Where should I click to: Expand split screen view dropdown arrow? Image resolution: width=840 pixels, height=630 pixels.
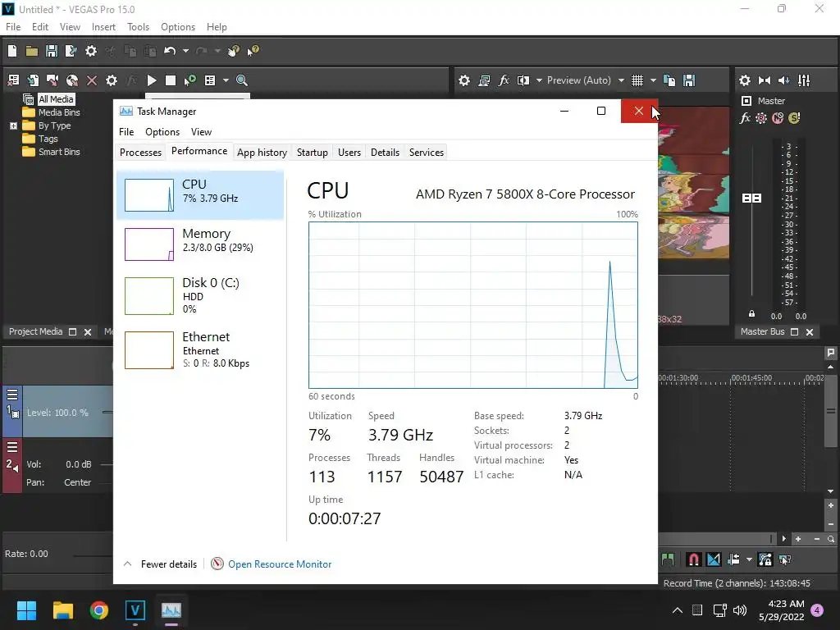pos(539,80)
